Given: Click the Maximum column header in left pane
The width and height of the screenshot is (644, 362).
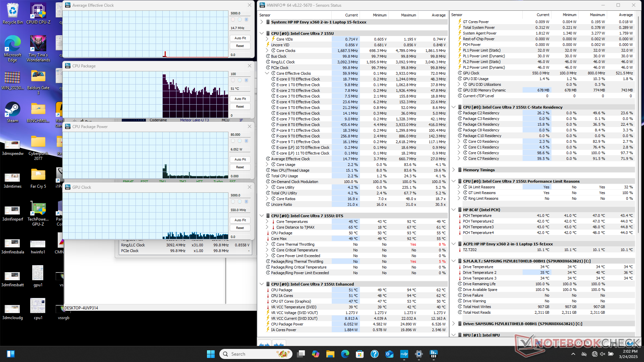Looking at the screenshot, I should (408, 15).
